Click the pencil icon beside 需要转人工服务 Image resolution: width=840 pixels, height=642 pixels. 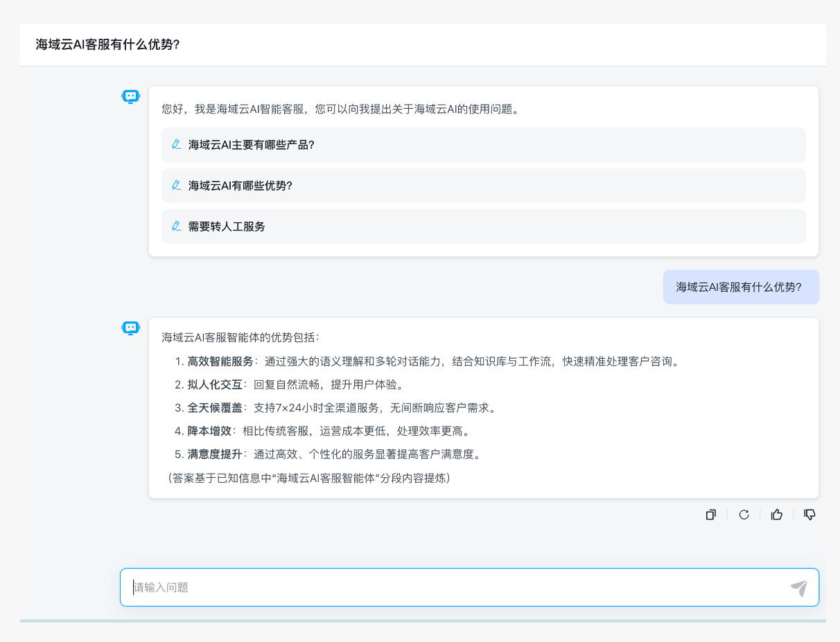176,226
